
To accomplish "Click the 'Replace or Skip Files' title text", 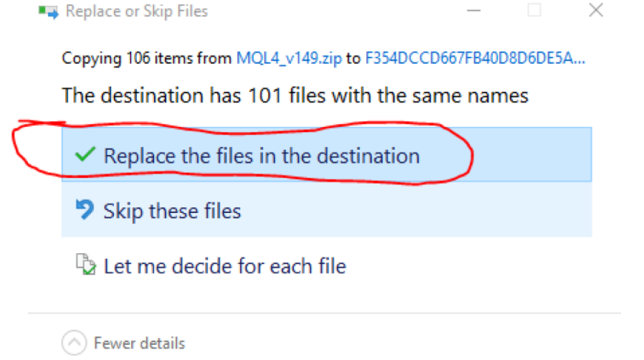I will [x=137, y=11].
